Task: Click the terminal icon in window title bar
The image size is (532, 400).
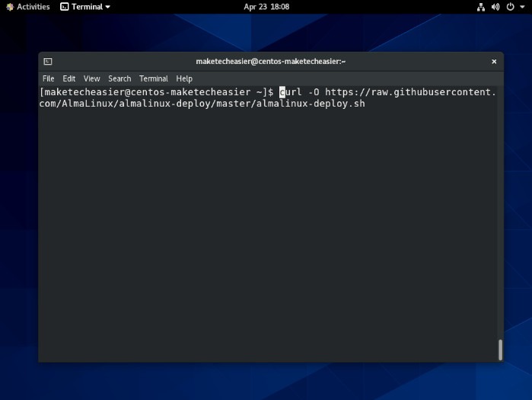Action: click(48, 62)
